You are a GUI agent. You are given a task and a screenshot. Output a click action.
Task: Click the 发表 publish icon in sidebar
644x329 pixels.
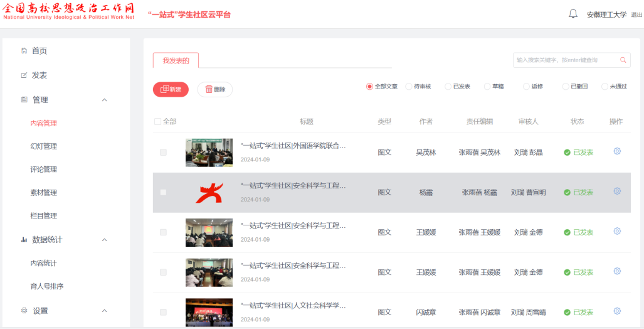[24, 75]
